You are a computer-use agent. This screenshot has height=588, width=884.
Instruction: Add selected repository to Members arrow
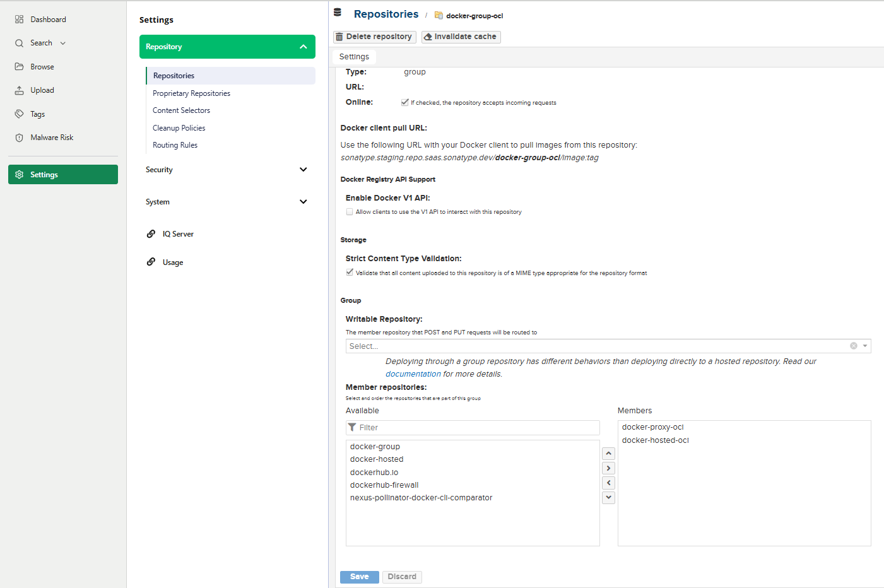[608, 468]
